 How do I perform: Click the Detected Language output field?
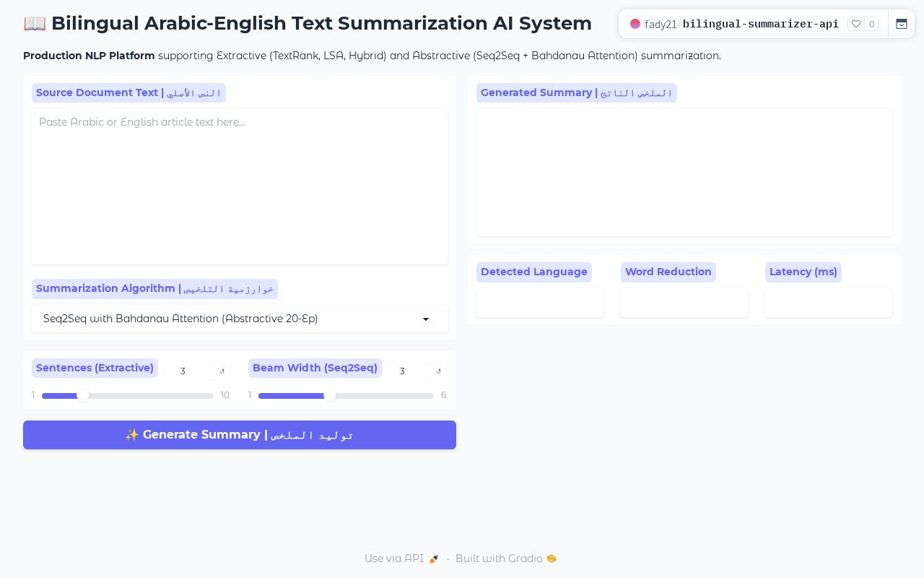coord(540,302)
